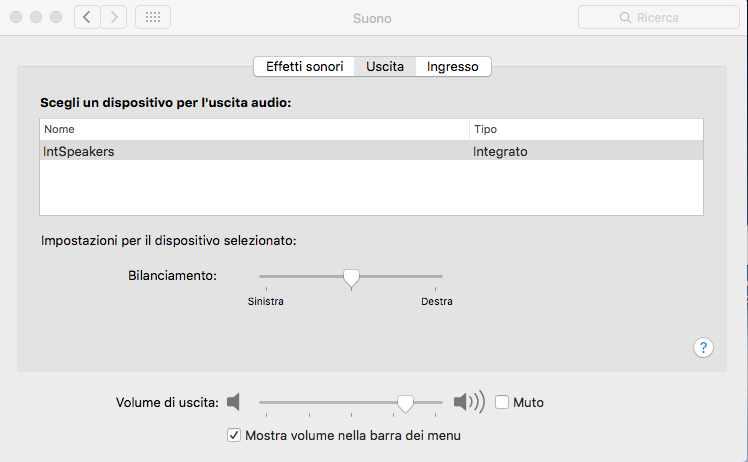Switch to the Effetti sonori tab
This screenshot has width=748, height=462.
(304, 67)
